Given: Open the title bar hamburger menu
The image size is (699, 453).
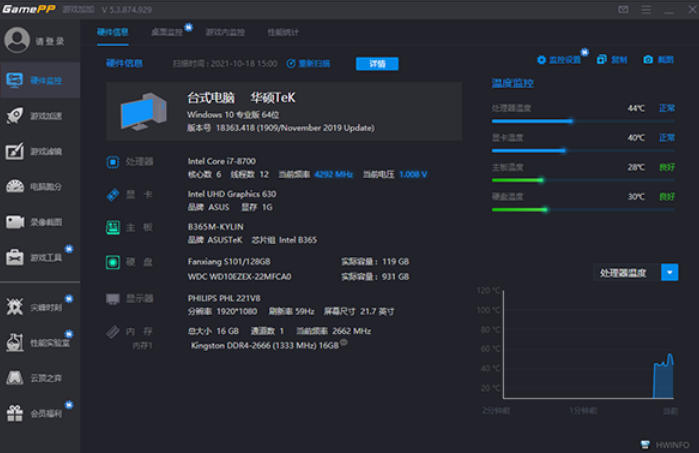Looking at the screenshot, I should point(646,9).
